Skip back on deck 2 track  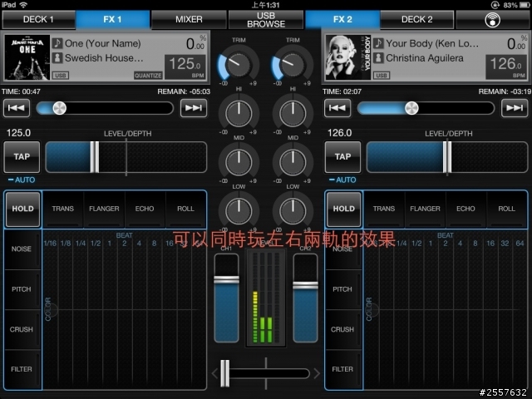[337, 108]
